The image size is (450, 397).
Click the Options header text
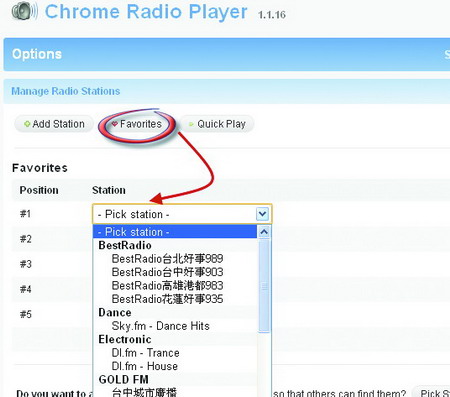point(37,54)
